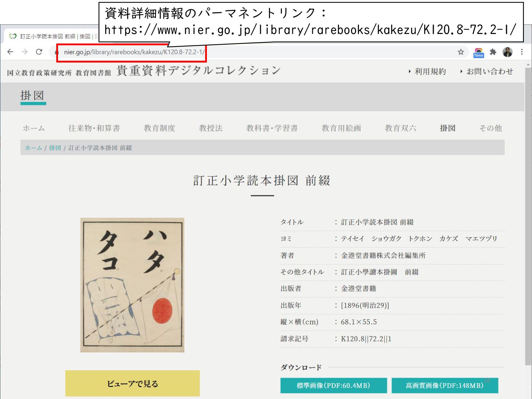The image size is (532, 399).
Task: Select the browser tab 訂正小学読本掛図 前綴
Action: click(52, 36)
